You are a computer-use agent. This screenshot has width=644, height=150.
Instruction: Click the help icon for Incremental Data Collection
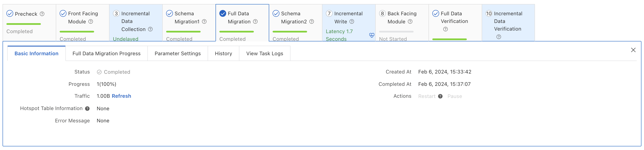(150, 29)
